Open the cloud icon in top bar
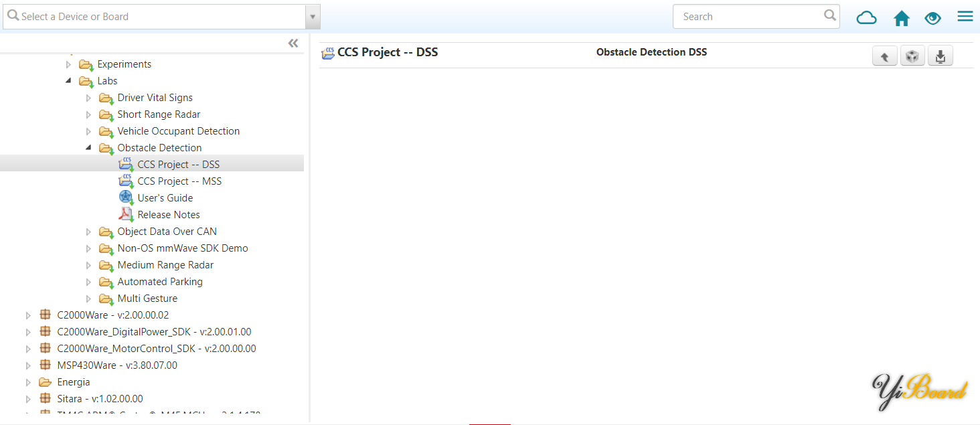The height and width of the screenshot is (425, 980). point(867,17)
